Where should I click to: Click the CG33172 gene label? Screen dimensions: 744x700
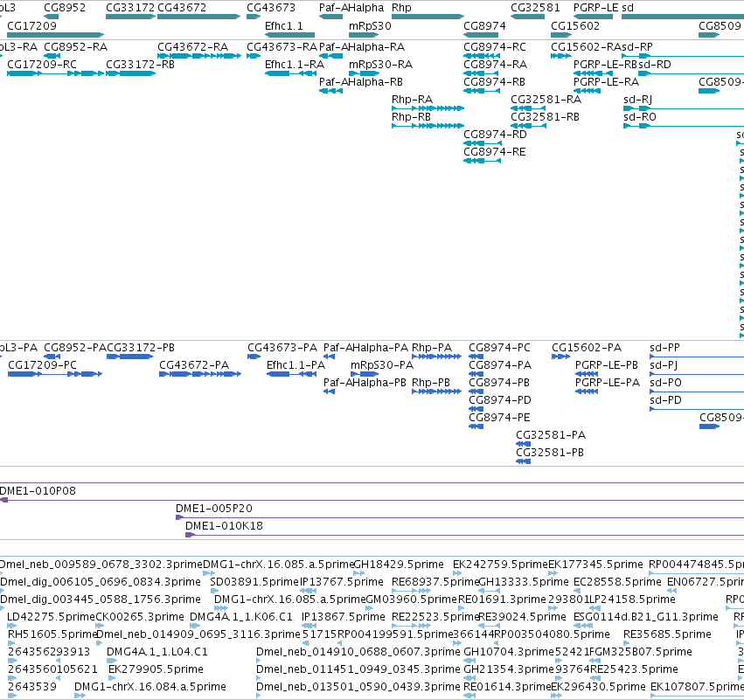coord(130,8)
